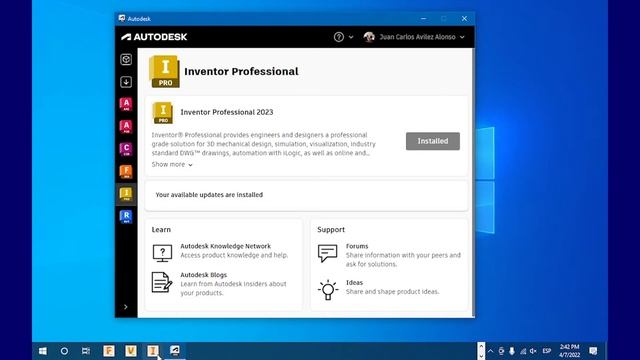Select the blue R Revit sidebar icon
The image size is (640, 360).
[x=126, y=216]
